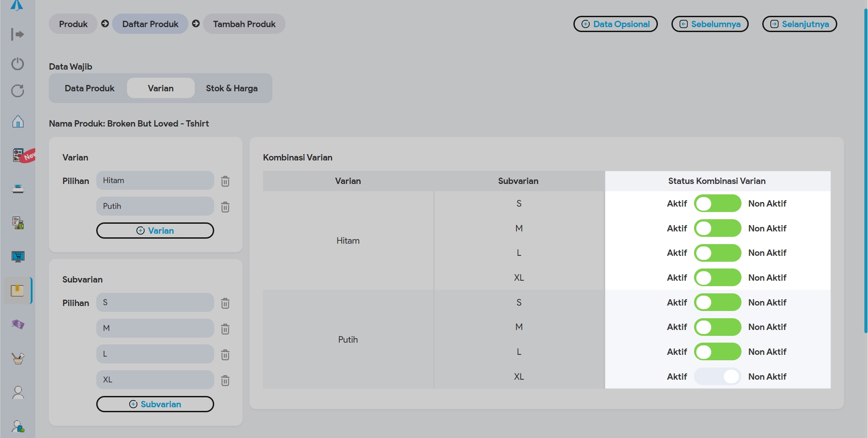
Task: Toggle the Hitam S combination status
Action: pos(717,203)
